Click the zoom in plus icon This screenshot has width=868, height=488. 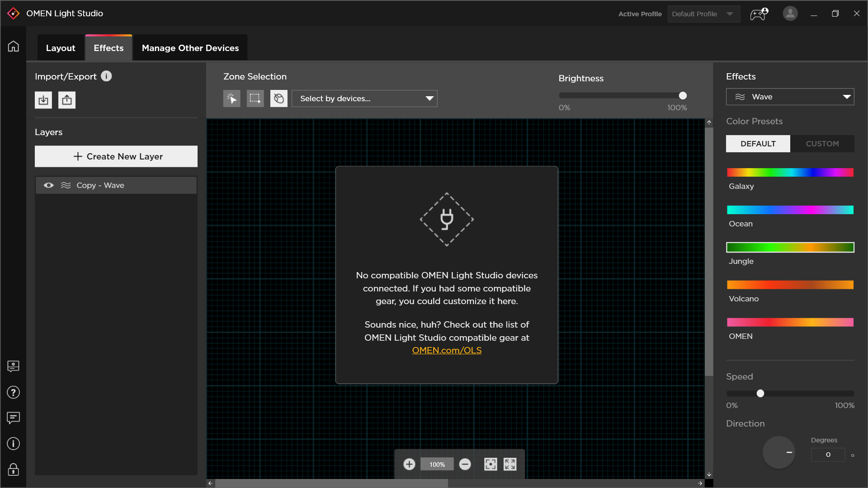tap(409, 464)
